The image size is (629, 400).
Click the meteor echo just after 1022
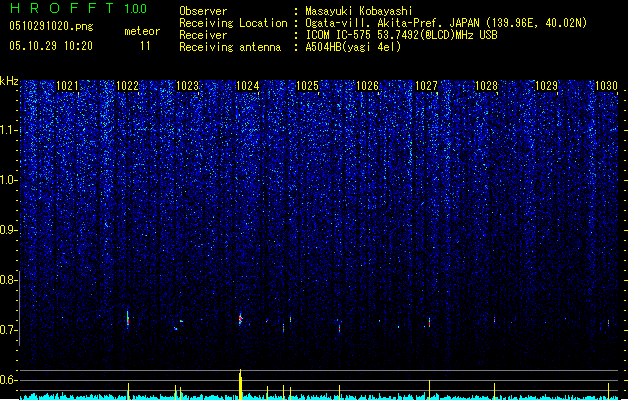click(128, 320)
